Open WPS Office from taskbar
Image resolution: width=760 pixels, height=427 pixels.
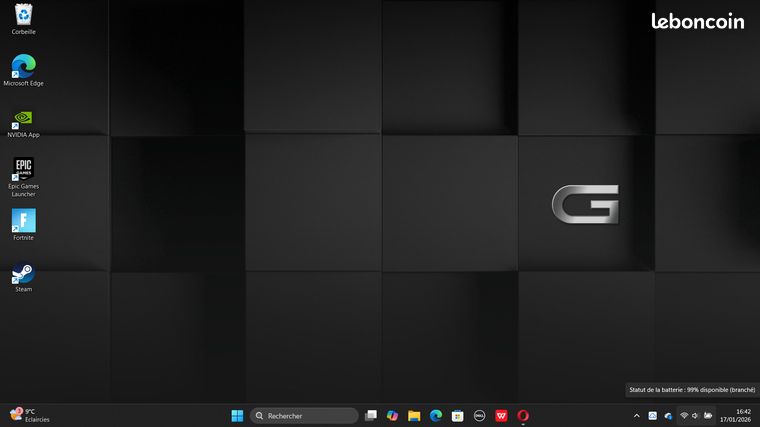click(x=501, y=415)
